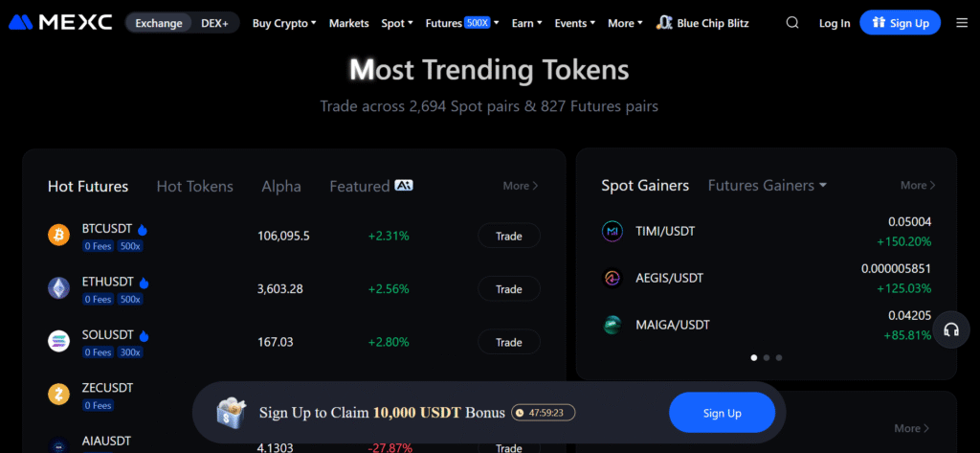This screenshot has width=980, height=453.
Task: Click the Log In link
Action: [x=835, y=23]
